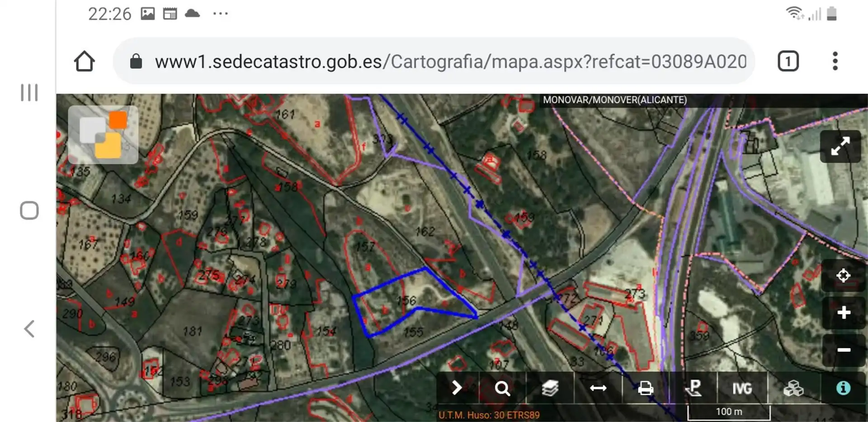
Task: Select parcel labeled 157 on the map
Action: point(365,246)
